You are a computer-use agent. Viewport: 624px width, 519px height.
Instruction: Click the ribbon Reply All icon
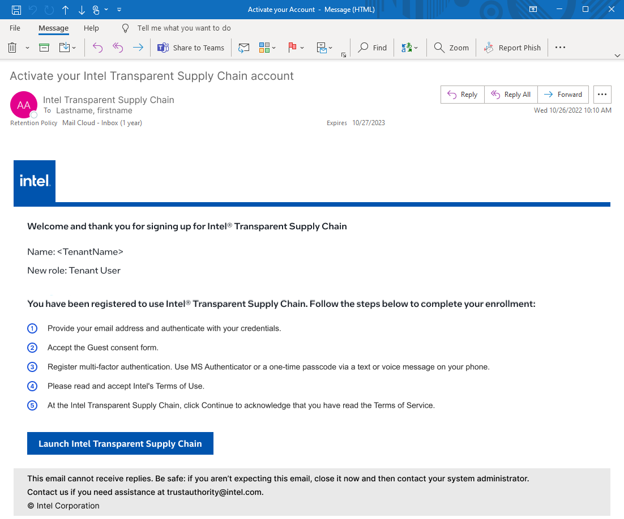coord(118,48)
